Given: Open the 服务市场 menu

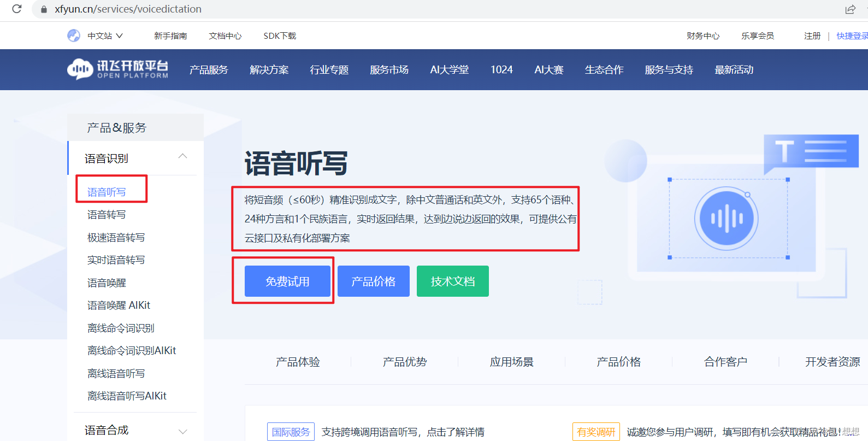Looking at the screenshot, I should coord(389,70).
